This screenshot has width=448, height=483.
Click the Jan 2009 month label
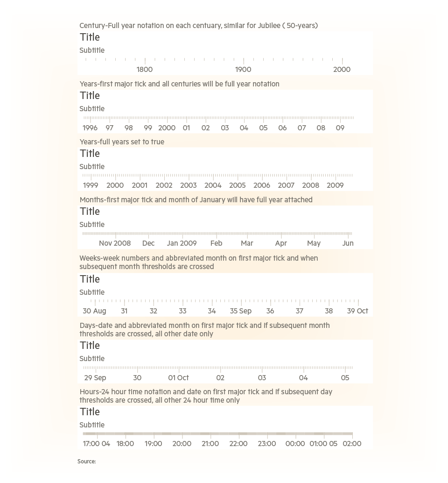(182, 243)
